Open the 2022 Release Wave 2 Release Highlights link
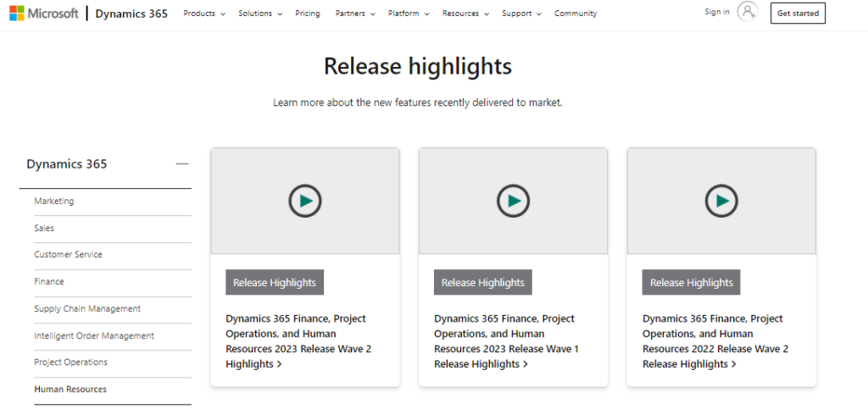 [715, 341]
